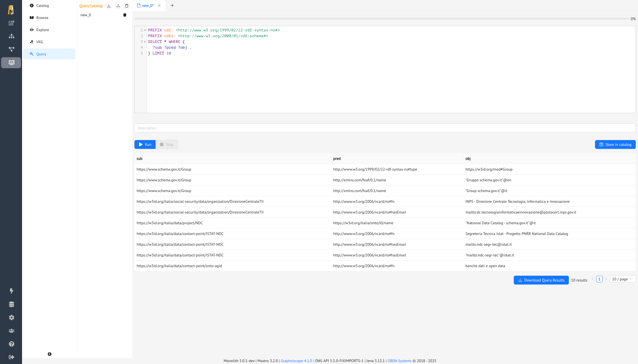Collapse line 3 SELECT code block fold arrow
Screen dimensions: 638x364
(144, 42)
